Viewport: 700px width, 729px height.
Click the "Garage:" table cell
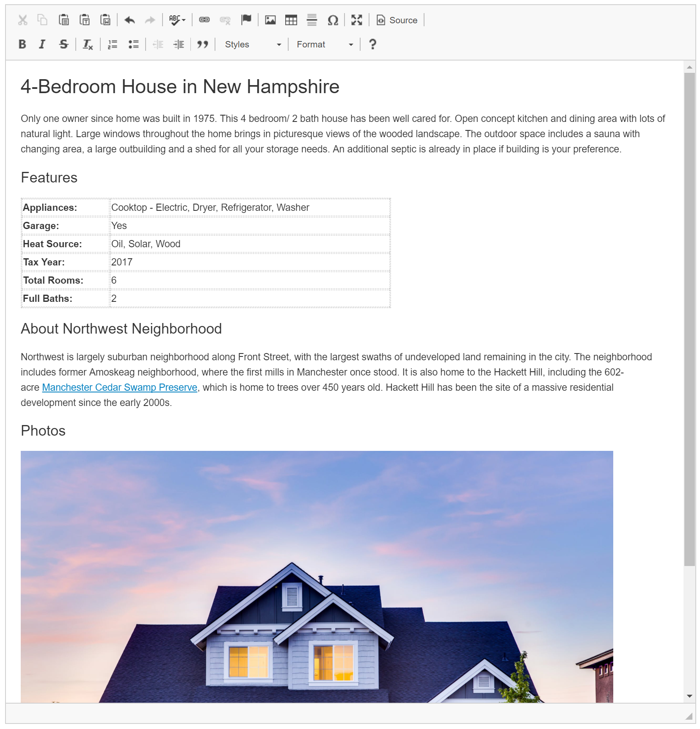coord(66,226)
